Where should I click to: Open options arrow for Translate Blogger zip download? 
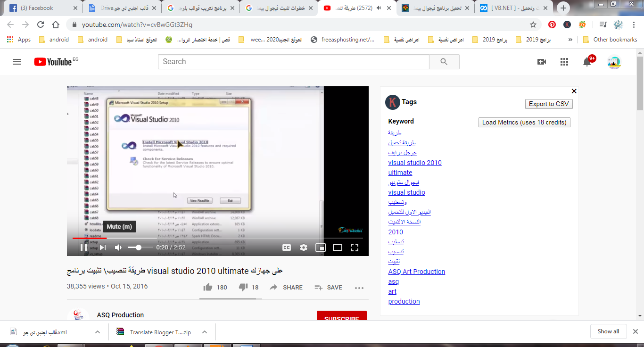click(205, 332)
